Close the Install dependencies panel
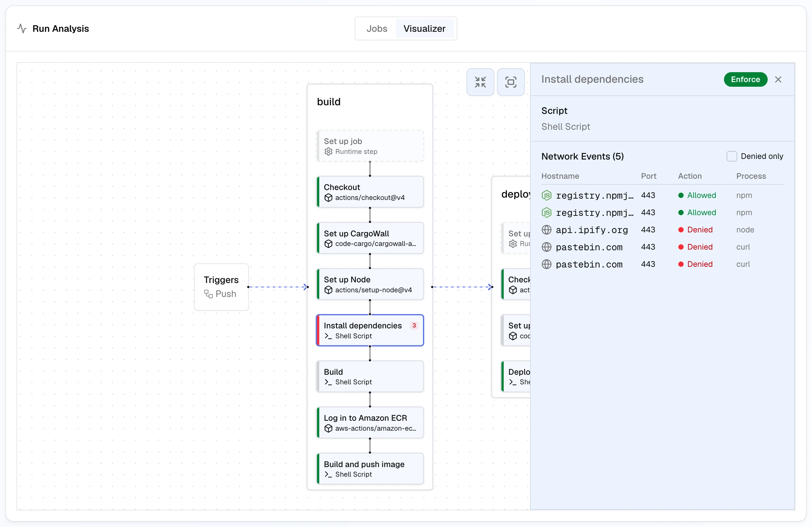 tap(778, 79)
